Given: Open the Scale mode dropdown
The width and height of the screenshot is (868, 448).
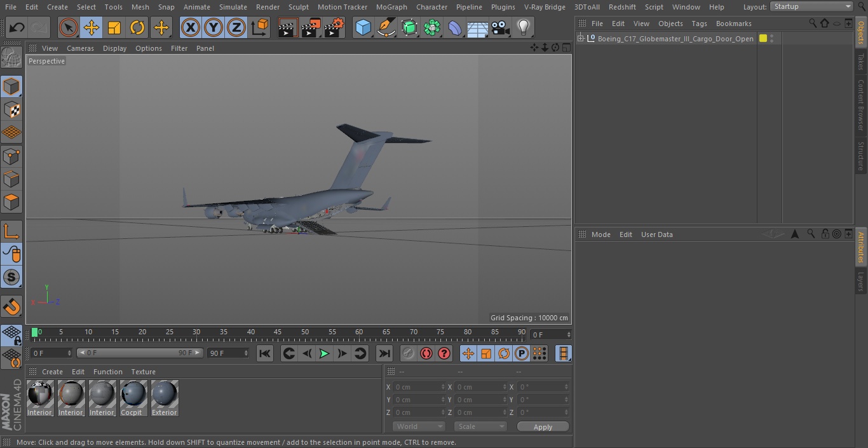Looking at the screenshot, I should [x=480, y=426].
